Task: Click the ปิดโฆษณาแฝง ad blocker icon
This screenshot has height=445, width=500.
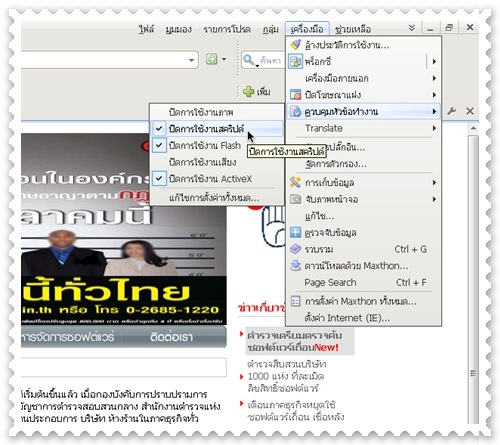Action: [x=295, y=95]
